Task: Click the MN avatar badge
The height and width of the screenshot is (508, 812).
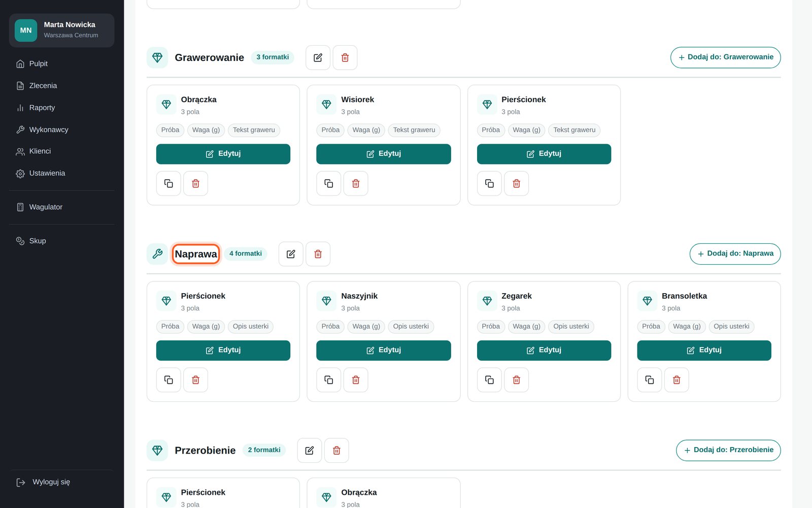Action: [x=26, y=30]
